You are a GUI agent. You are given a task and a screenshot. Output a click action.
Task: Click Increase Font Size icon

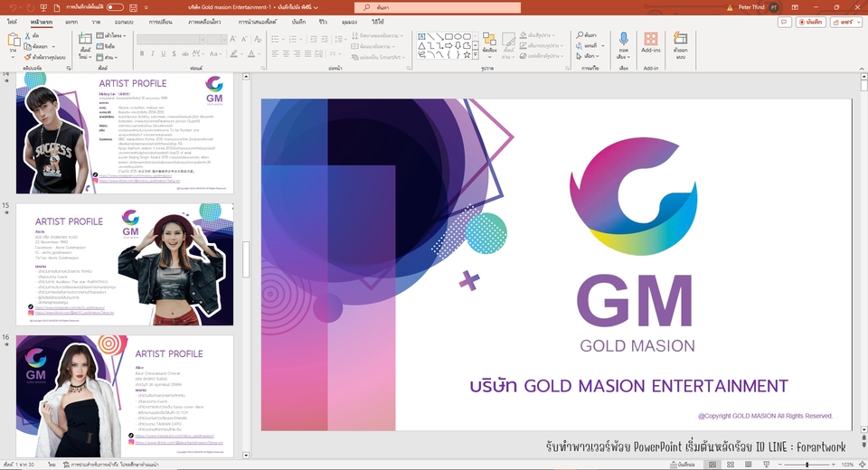(233, 39)
